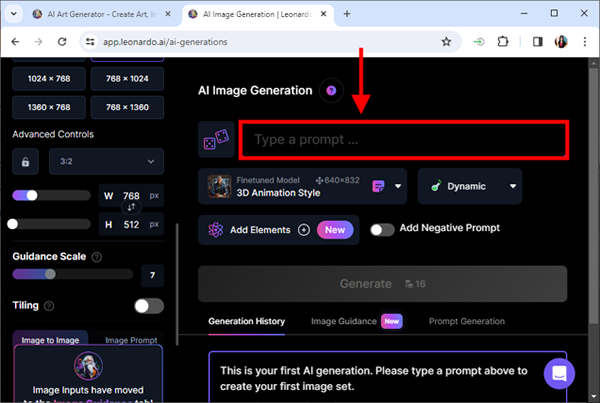
Task: Click the width 768 value field
Action: [x=131, y=196]
